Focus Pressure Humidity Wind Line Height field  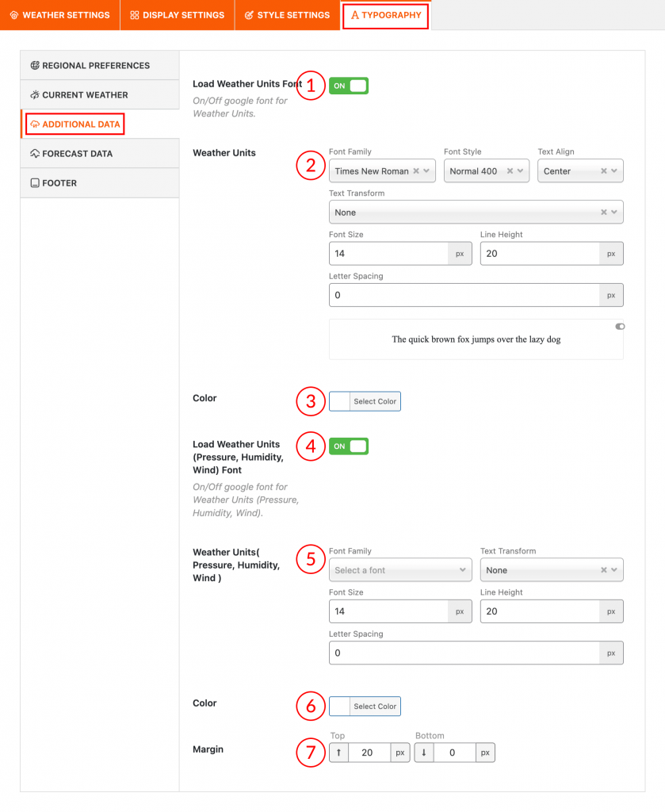[x=540, y=611]
